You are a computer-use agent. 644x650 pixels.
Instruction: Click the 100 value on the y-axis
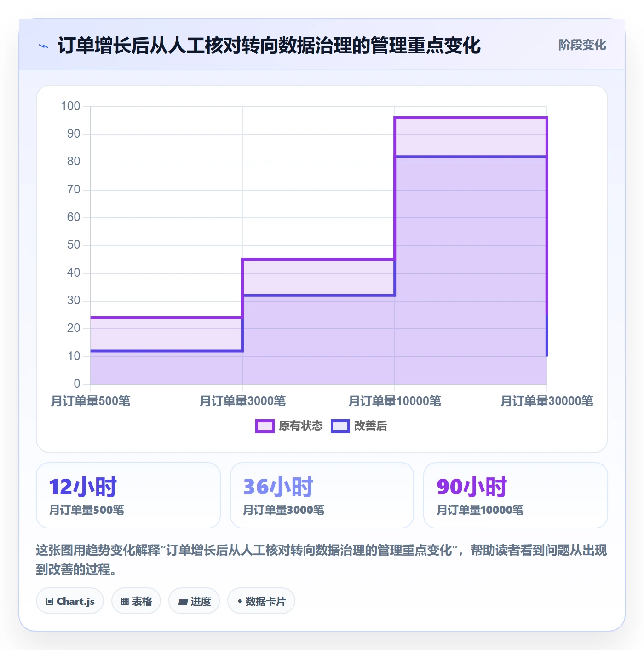coord(71,106)
